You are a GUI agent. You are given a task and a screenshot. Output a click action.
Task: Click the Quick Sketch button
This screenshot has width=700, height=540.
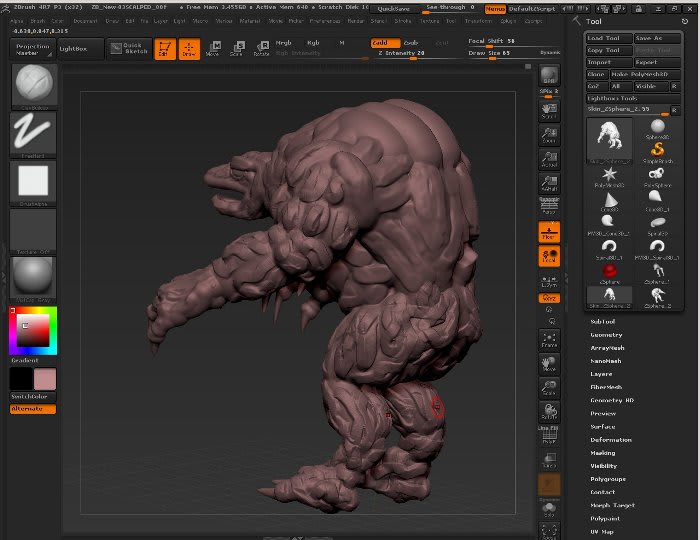(x=129, y=49)
